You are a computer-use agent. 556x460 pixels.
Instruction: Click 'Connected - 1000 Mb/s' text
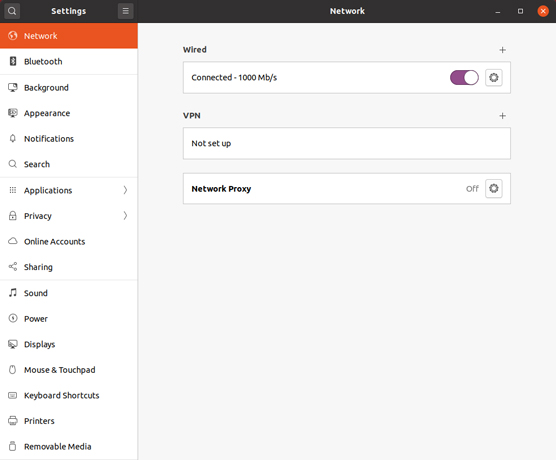(x=234, y=77)
